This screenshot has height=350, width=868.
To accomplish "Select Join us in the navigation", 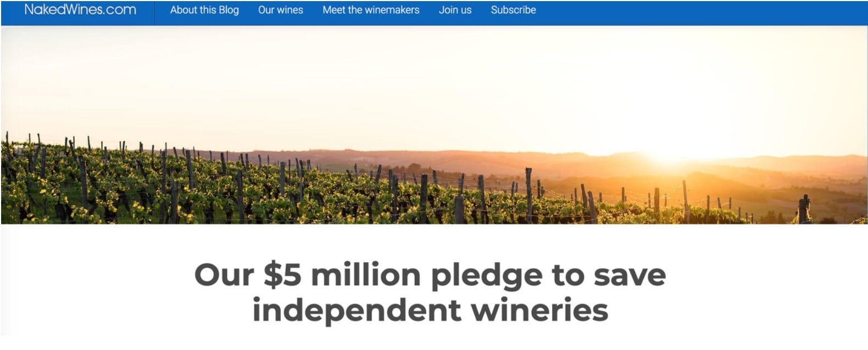I will (455, 10).
